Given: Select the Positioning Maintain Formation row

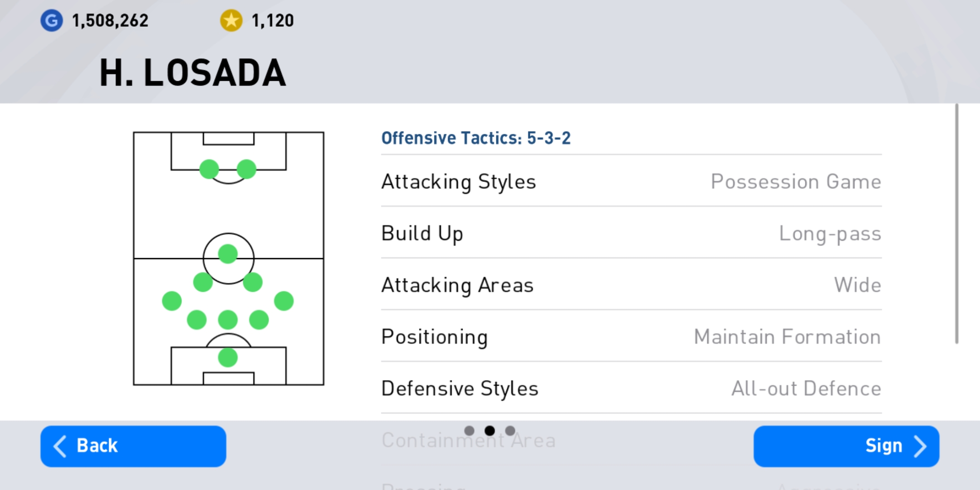Looking at the screenshot, I should click(x=631, y=336).
